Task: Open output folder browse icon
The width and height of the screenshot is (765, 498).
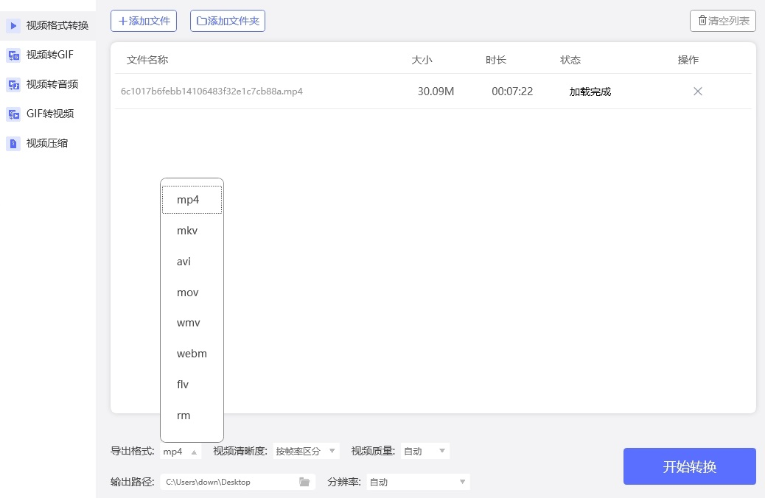Action: coord(304,482)
